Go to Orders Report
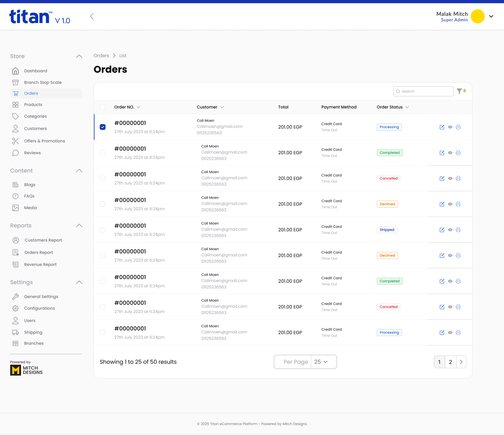504x435 pixels. tap(38, 253)
